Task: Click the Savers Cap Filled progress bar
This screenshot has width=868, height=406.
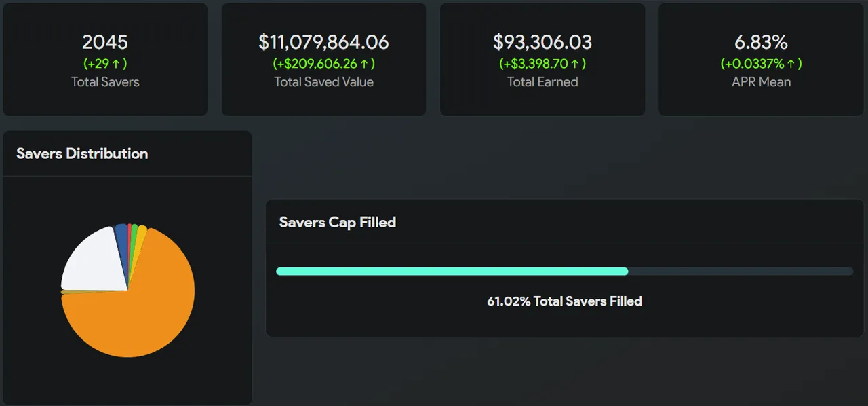Action: [564, 272]
